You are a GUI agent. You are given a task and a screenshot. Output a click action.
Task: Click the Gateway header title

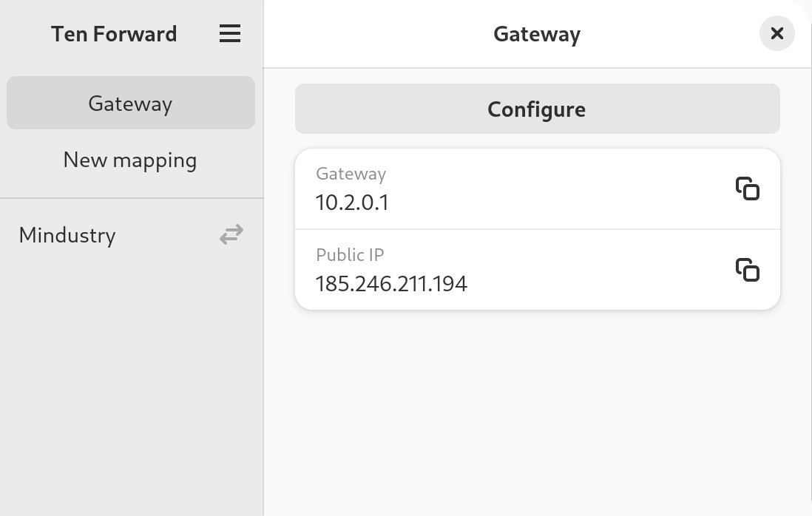click(x=537, y=34)
